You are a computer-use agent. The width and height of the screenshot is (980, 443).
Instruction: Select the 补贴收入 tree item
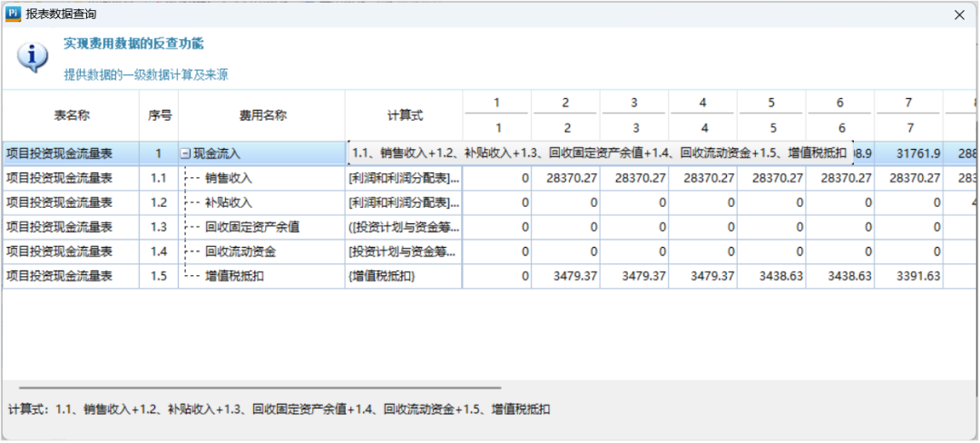tap(228, 202)
